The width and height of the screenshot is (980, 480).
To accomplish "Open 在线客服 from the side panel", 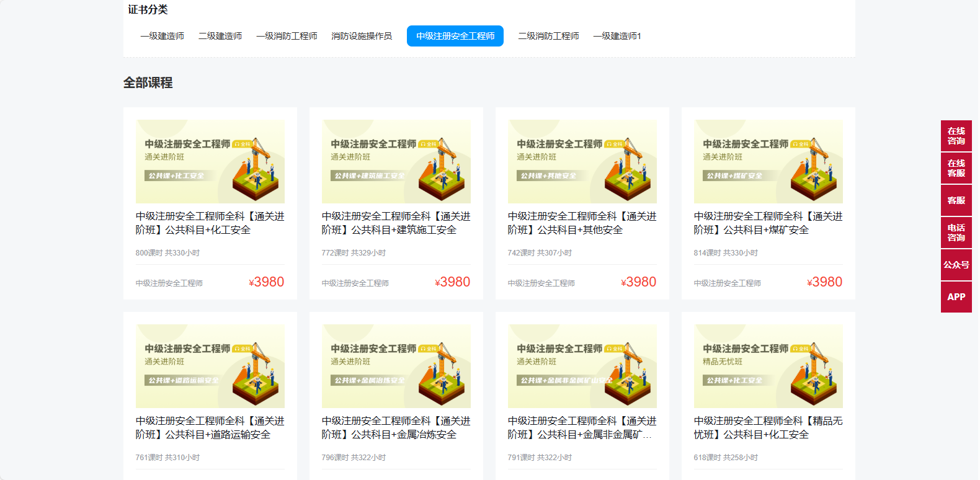I will pyautogui.click(x=956, y=168).
